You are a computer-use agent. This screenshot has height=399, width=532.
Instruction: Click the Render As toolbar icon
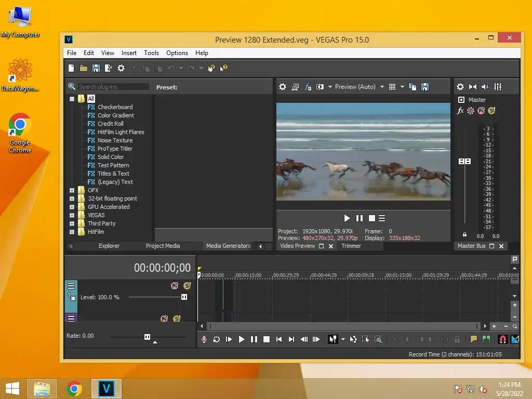pyautogui.click(x=108, y=68)
